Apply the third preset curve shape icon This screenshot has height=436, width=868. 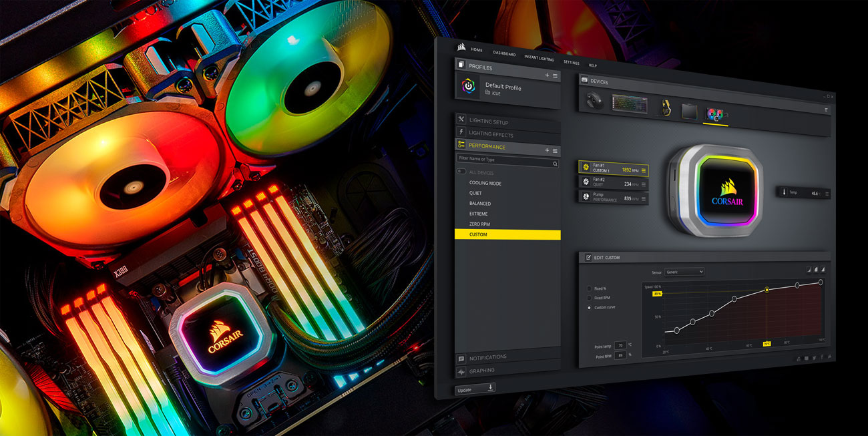823,268
